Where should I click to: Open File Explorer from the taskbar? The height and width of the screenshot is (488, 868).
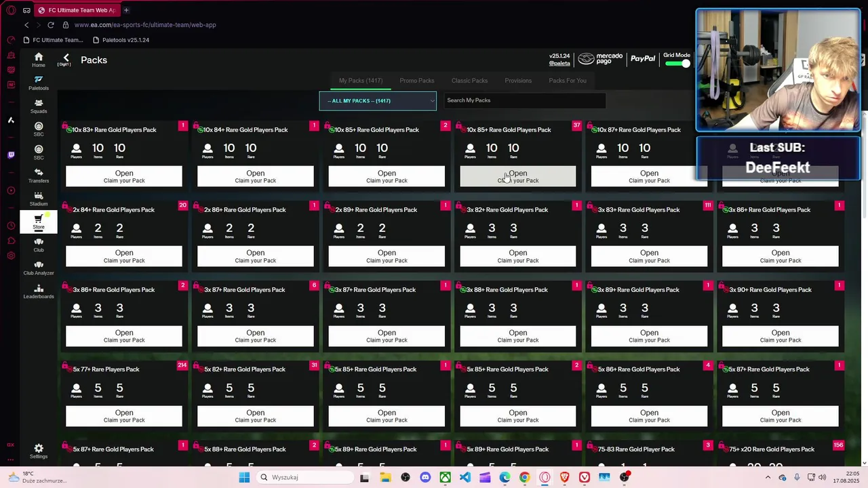385,477
